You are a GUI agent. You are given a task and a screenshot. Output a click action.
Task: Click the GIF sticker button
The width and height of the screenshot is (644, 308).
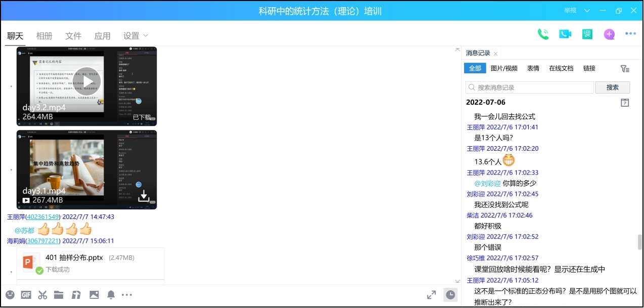tap(26, 295)
